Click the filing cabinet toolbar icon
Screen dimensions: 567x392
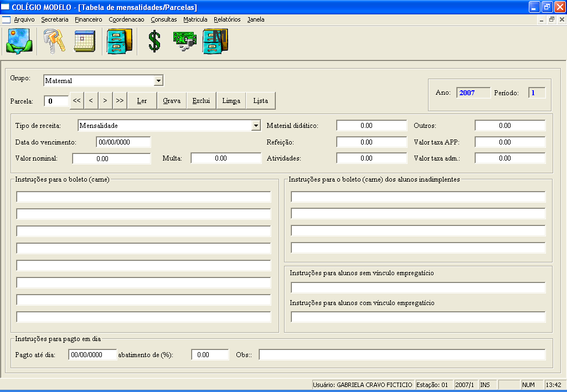120,42
